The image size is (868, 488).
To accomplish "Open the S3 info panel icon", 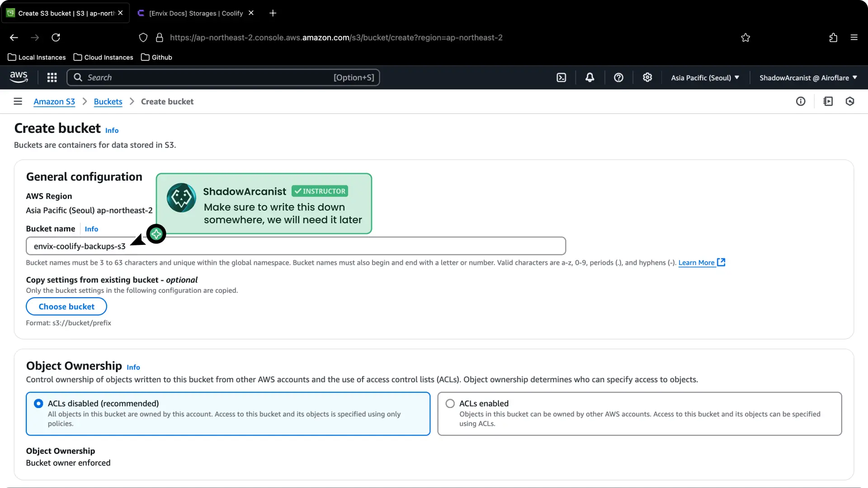I will click(801, 101).
